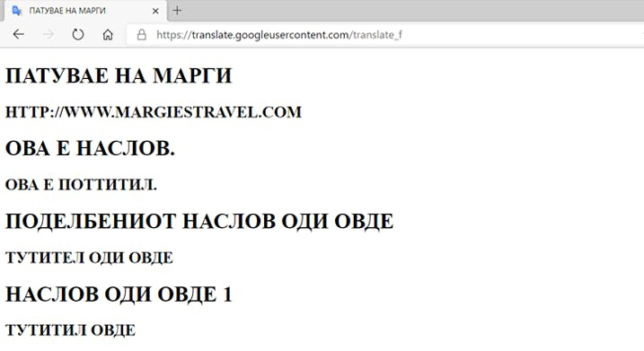Go back with the browser back arrow
Image resolution: width=644 pixels, height=351 pixels.
click(x=19, y=34)
